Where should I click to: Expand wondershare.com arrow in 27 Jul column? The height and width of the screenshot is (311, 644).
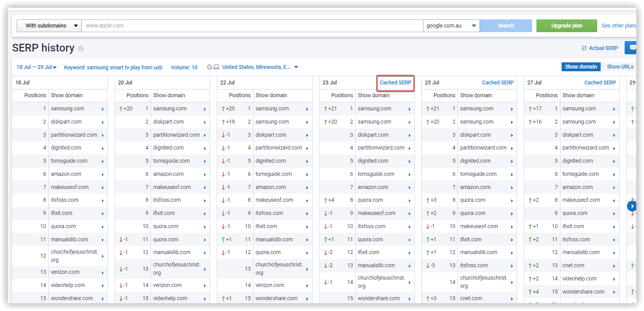coord(614,292)
